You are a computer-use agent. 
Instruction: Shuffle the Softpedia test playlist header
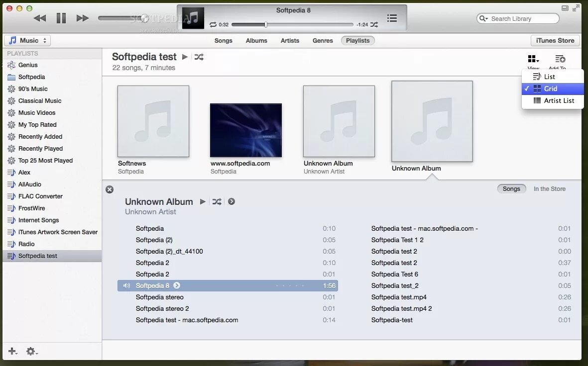point(199,57)
